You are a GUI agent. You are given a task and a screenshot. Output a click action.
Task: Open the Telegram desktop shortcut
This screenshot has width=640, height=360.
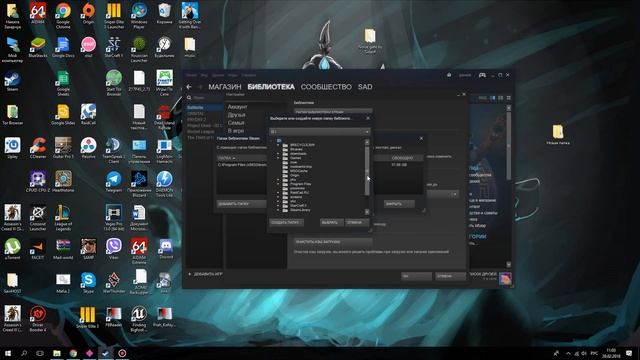click(x=113, y=182)
